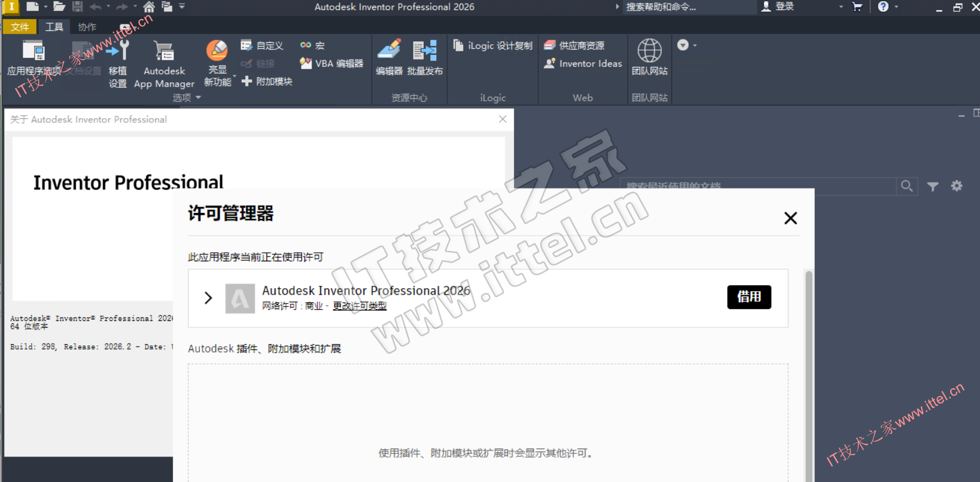Click the 借用 borrow license button
The width and height of the screenshot is (980, 482).
(x=748, y=297)
